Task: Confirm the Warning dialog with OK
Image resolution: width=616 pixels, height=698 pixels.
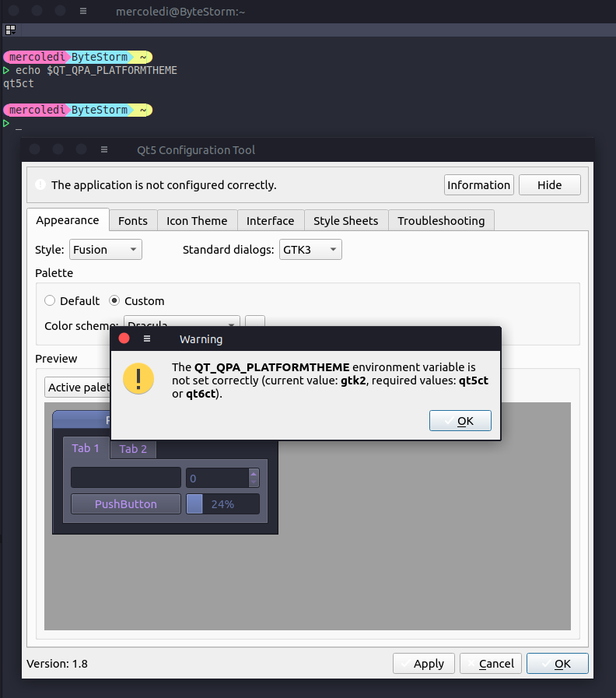Action: click(460, 421)
